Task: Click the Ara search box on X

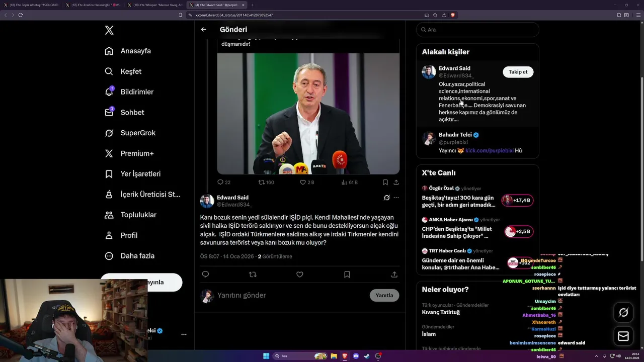Action: pyautogui.click(x=477, y=30)
